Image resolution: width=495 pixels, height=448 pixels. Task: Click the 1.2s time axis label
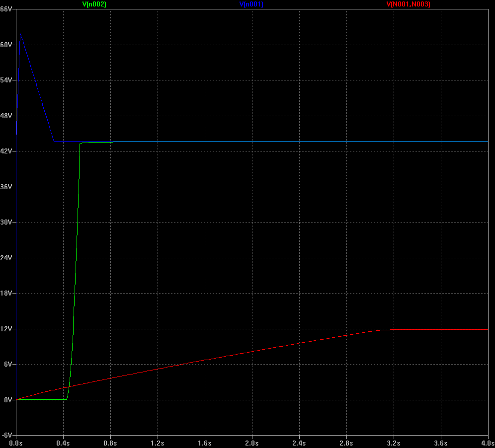click(x=158, y=443)
